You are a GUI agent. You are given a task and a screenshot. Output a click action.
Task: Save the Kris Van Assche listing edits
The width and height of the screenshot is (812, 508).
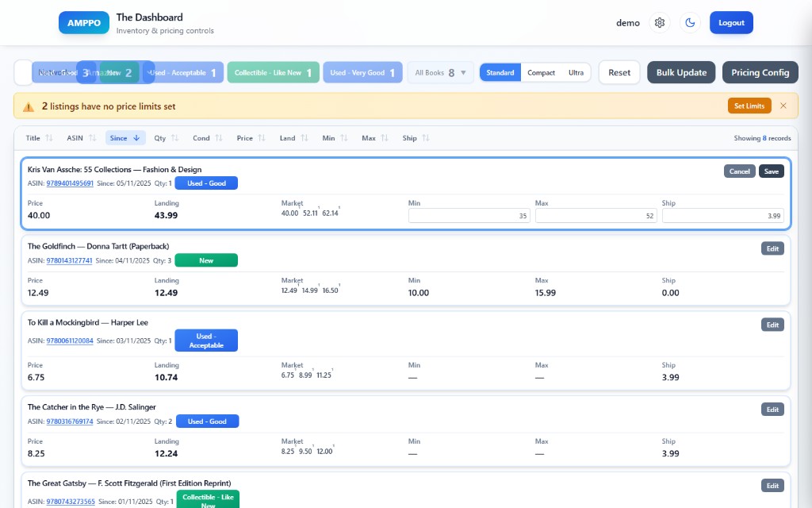click(x=772, y=171)
